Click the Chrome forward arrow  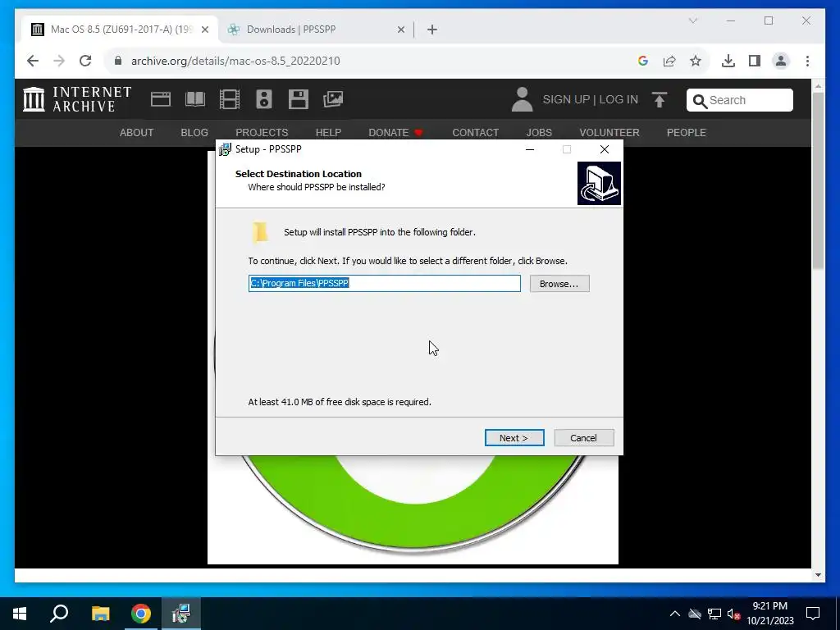[59, 61]
